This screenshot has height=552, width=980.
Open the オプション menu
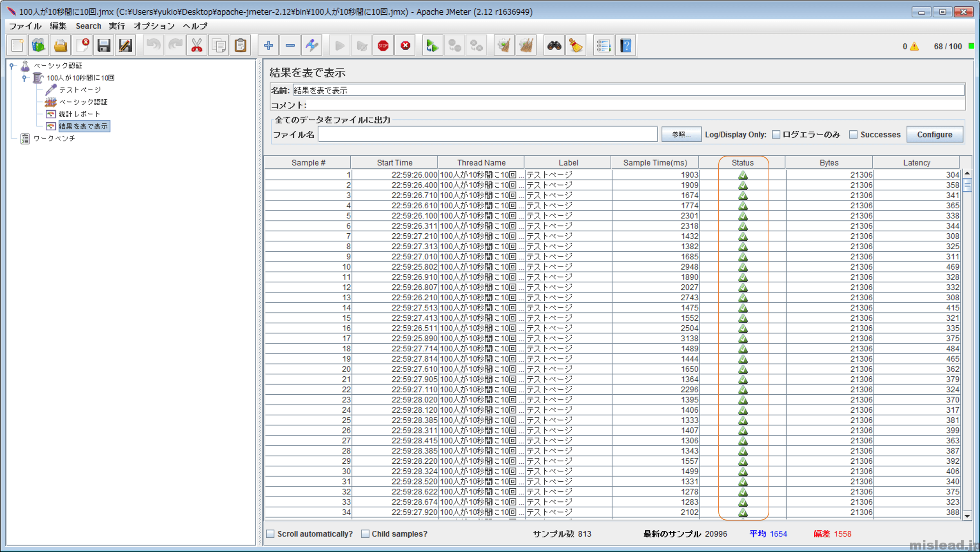tap(154, 26)
